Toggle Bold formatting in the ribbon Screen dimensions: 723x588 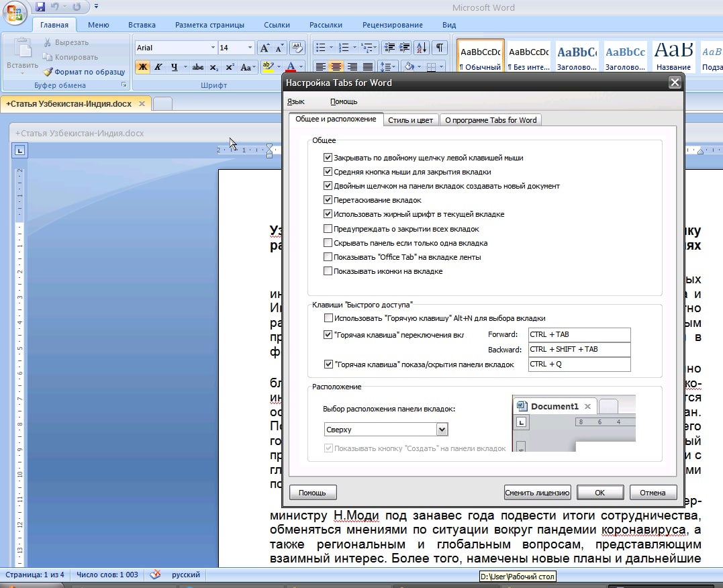click(x=142, y=67)
